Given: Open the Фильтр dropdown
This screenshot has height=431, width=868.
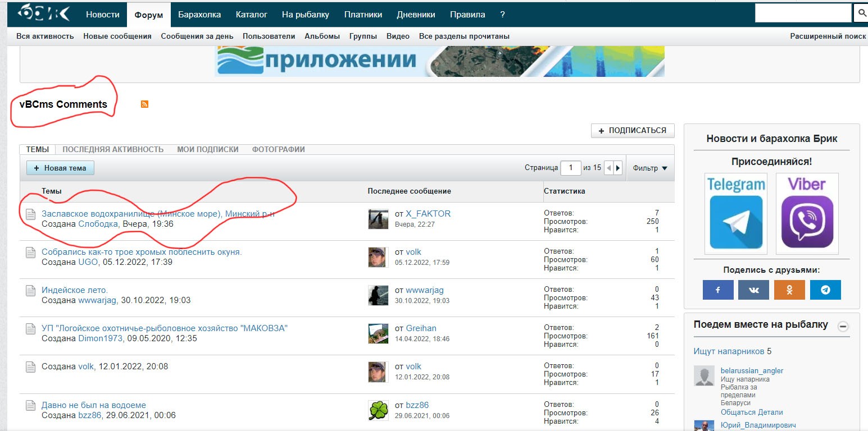Looking at the screenshot, I should pos(650,168).
